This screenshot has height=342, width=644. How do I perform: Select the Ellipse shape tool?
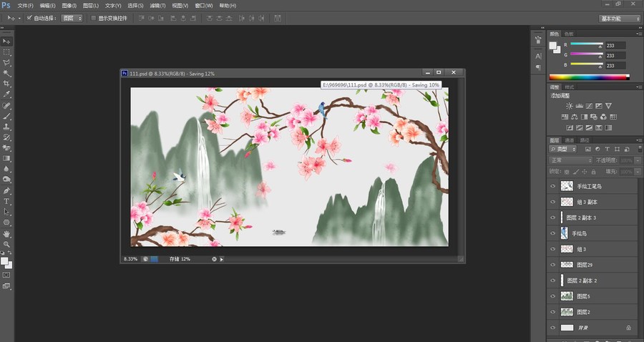pyautogui.click(x=6, y=223)
